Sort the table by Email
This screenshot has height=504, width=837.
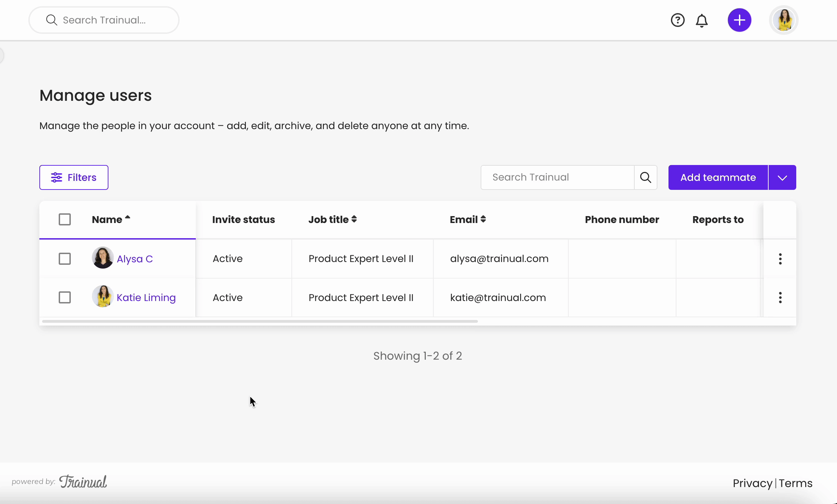(x=468, y=220)
